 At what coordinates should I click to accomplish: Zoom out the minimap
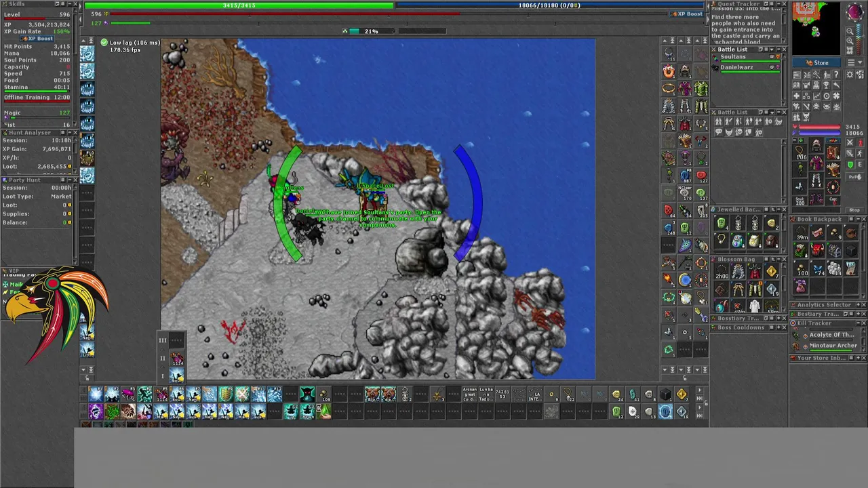click(x=850, y=31)
